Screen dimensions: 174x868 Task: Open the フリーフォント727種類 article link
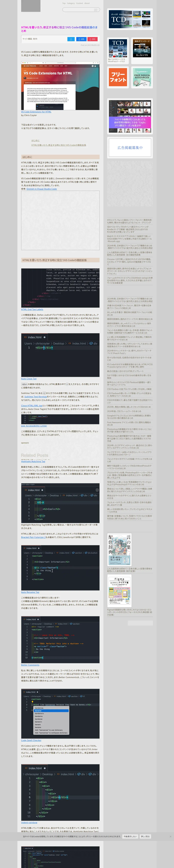130,247
